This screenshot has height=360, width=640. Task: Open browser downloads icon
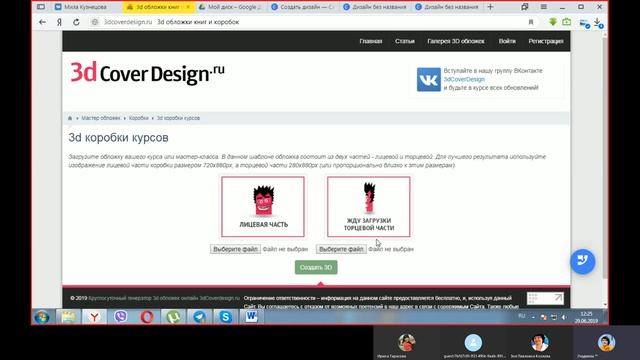click(x=598, y=23)
